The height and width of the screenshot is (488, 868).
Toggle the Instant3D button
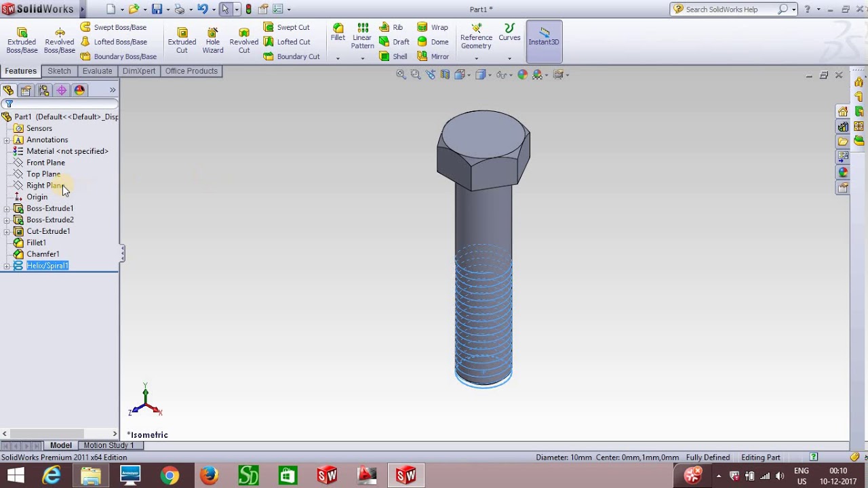pos(544,41)
